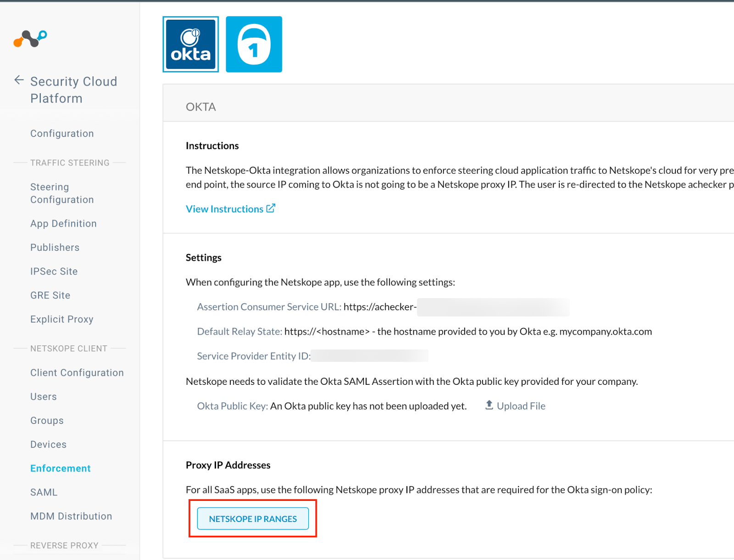Click Security Cloud Platform heading

73,90
